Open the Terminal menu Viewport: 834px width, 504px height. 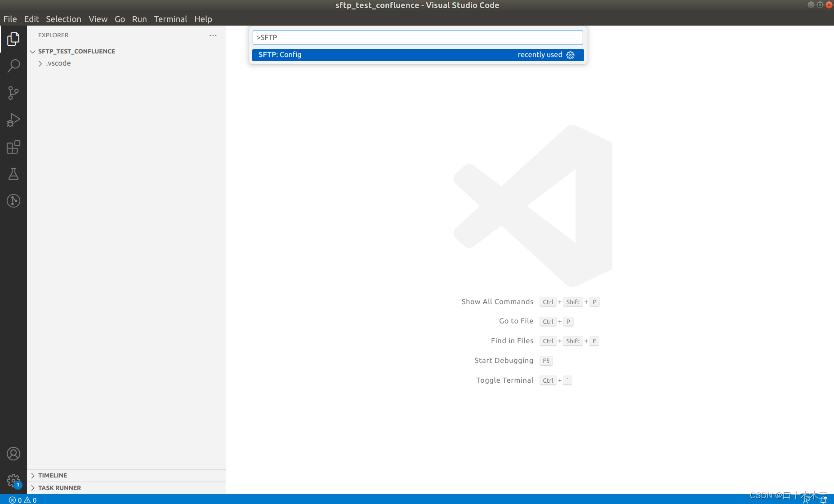(x=170, y=19)
